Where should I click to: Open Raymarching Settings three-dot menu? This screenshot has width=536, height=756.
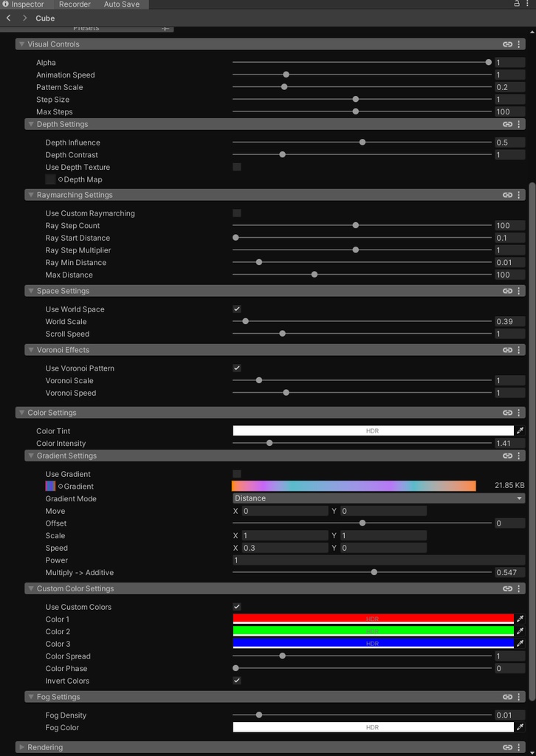(518, 195)
